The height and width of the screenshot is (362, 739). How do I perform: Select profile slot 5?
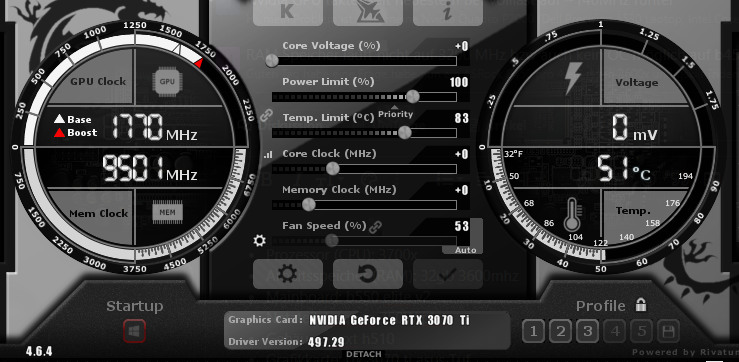[641, 332]
